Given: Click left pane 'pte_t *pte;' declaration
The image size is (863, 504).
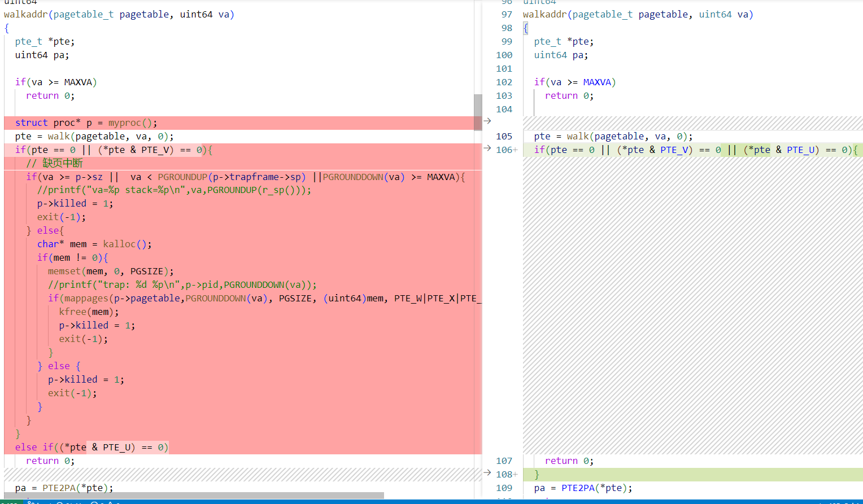Looking at the screenshot, I should point(45,42).
